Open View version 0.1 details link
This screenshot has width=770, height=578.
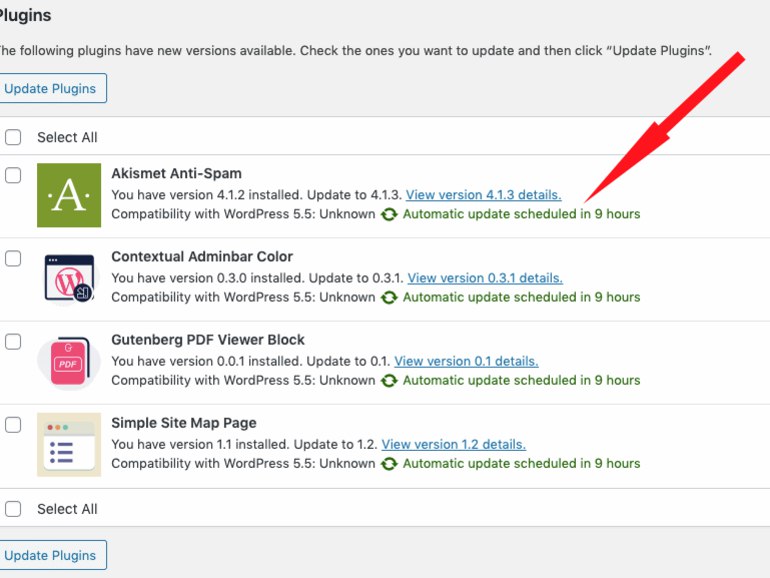tap(466, 361)
